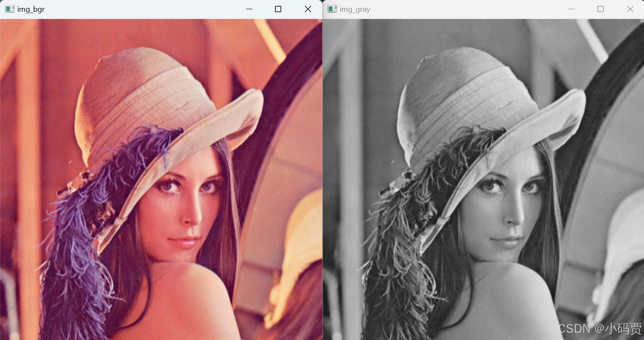The height and width of the screenshot is (340, 644).
Task: Click the img_bgr window app icon
Action: (10, 9)
